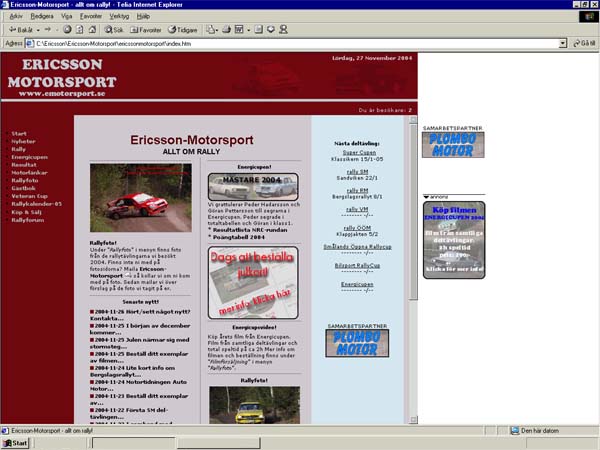Open the Verktyg menu
The image size is (600, 450).
(119, 16)
